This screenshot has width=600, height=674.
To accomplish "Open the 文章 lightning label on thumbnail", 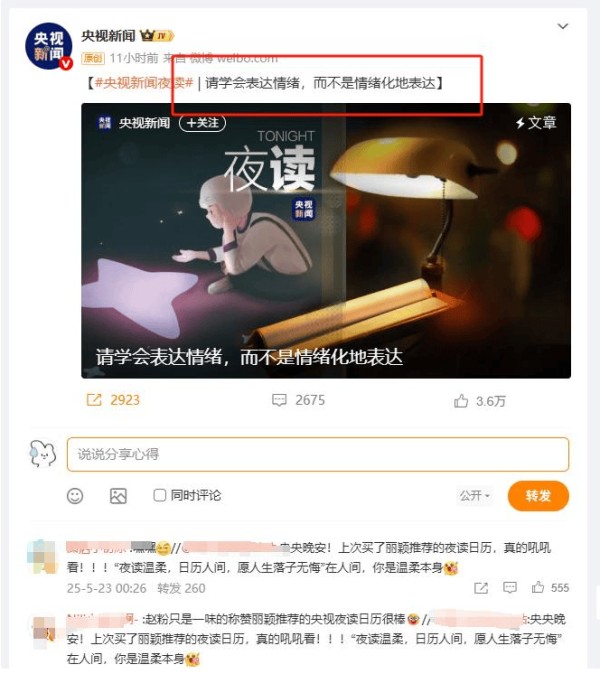I will (536, 123).
